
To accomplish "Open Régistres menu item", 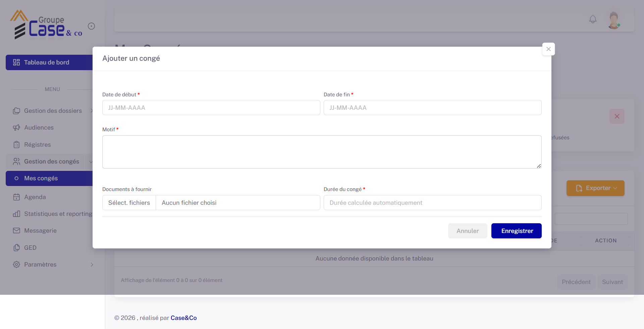I will click(x=49, y=145).
